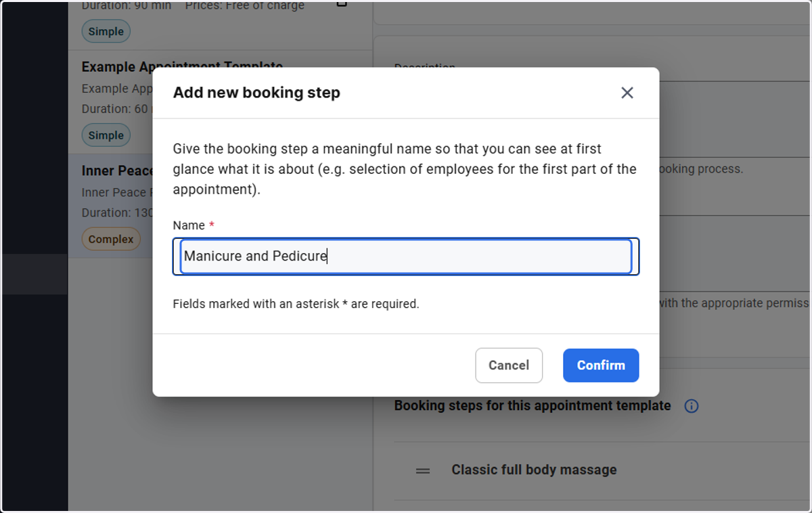Click the Name field label
This screenshot has height=513, width=812.
189,225
